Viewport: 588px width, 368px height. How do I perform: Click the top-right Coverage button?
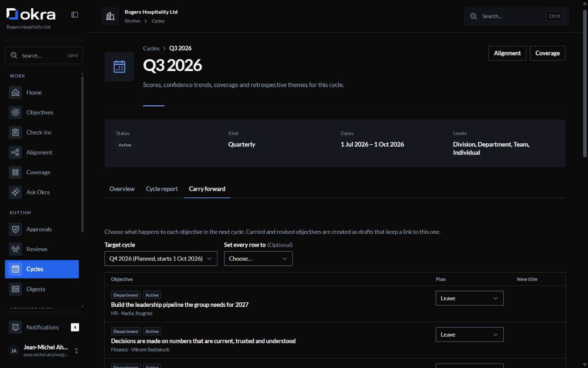click(x=548, y=53)
